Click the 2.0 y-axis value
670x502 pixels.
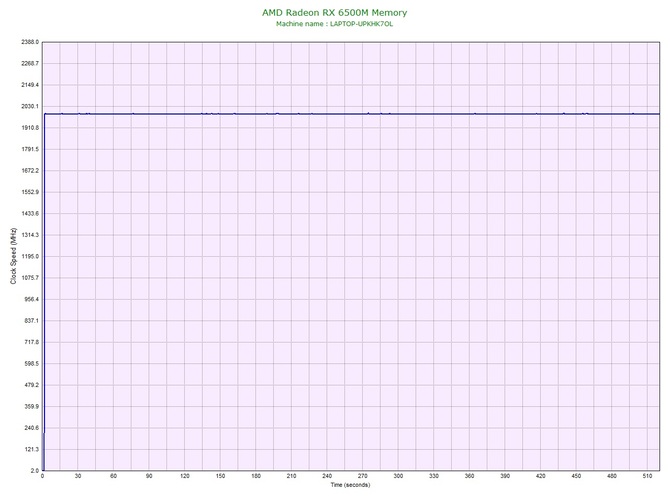35,471
